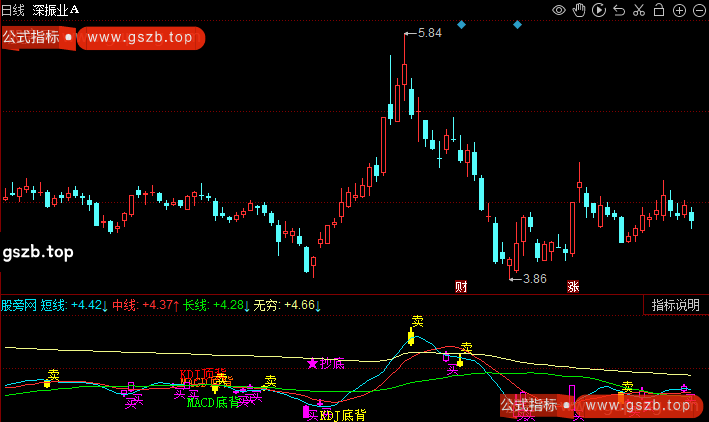The height and width of the screenshot is (422, 709).
Task: Click the 5.84 high price label
Action: tap(429, 33)
